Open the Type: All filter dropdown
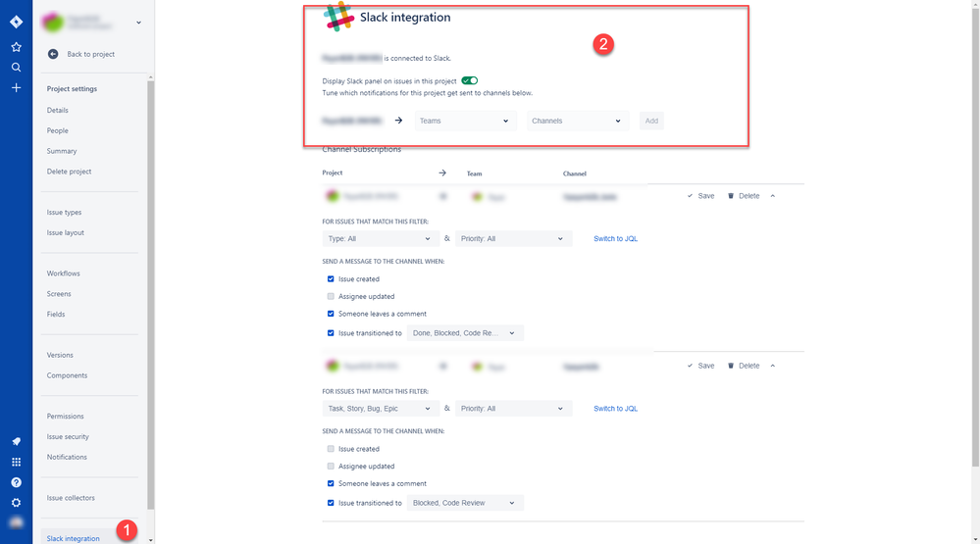980x544 pixels. (x=380, y=238)
